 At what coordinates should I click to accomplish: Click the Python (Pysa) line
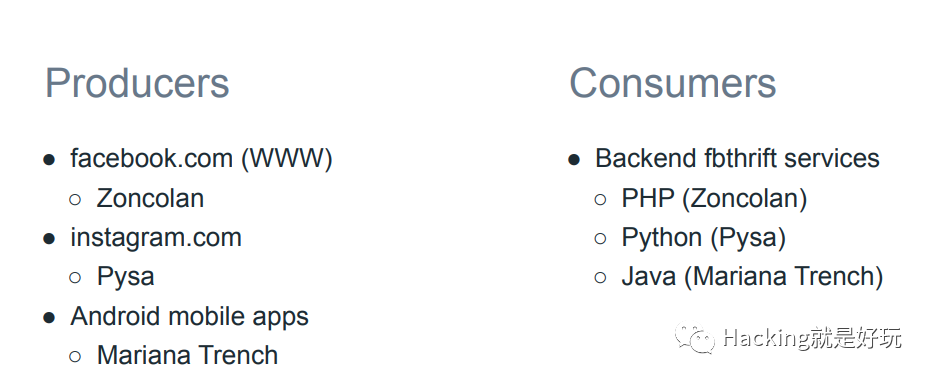pos(704,238)
